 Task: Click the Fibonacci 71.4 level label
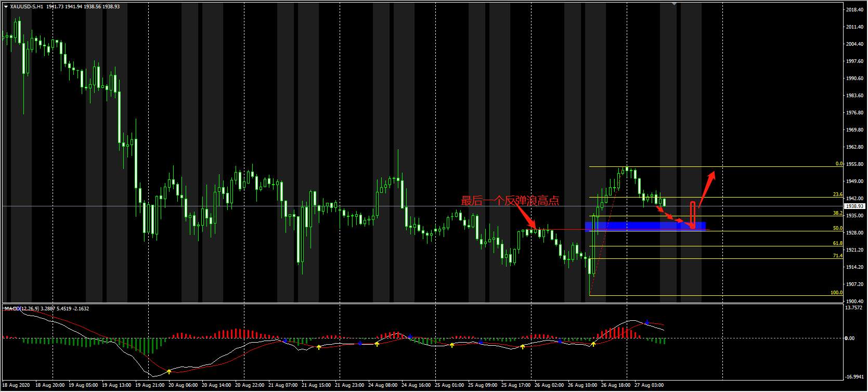click(838, 256)
